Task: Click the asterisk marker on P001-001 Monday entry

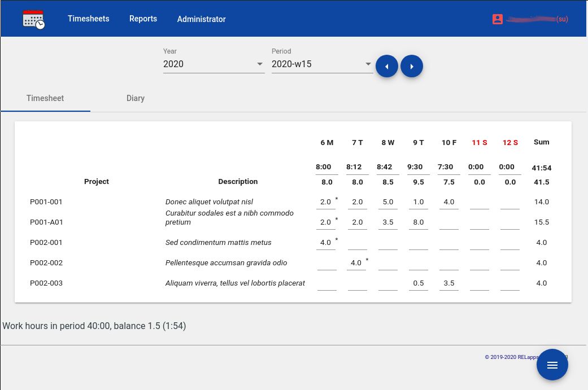Action: tap(336, 198)
